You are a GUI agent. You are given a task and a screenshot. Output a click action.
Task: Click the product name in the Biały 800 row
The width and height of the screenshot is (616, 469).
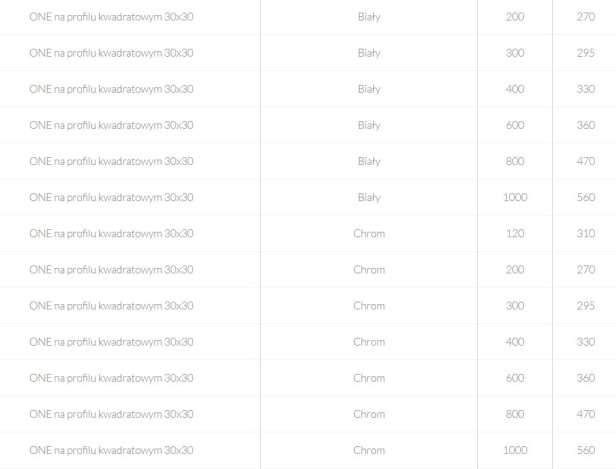(x=112, y=161)
